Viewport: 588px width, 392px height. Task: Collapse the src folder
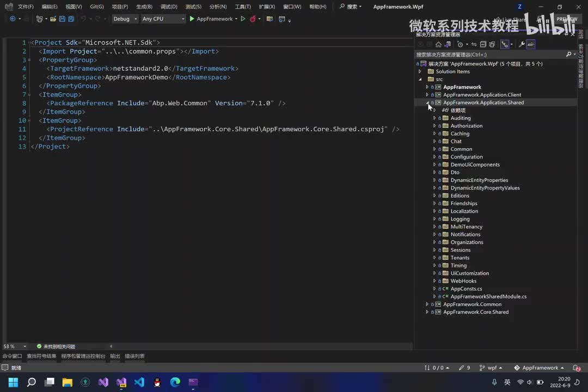point(420,79)
